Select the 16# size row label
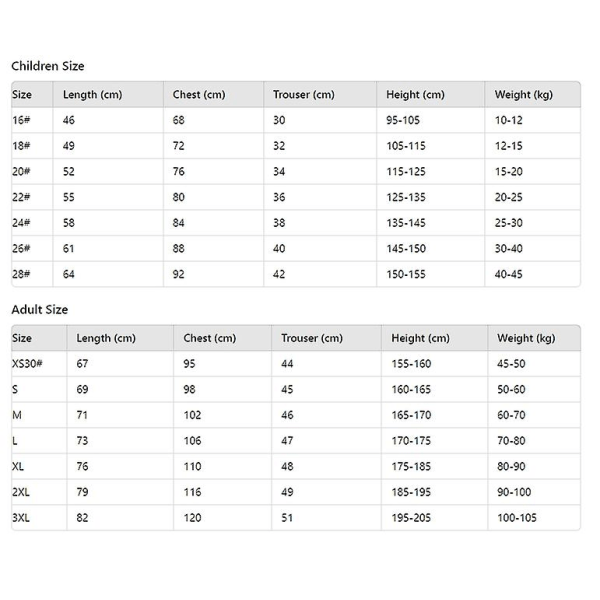The height and width of the screenshot is (600, 600). 21,120
